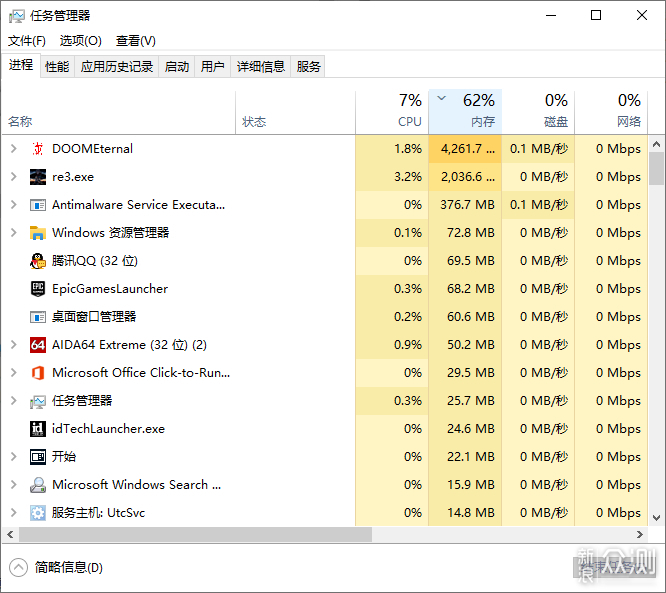Click the 4,261.7 memory value cell
666x593 pixels.
pyautogui.click(x=465, y=149)
